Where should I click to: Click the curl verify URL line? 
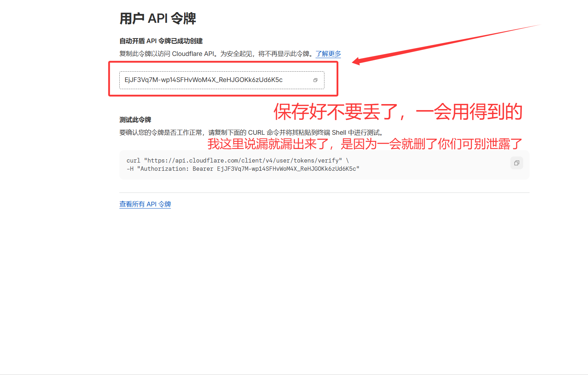pyautogui.click(x=238, y=160)
